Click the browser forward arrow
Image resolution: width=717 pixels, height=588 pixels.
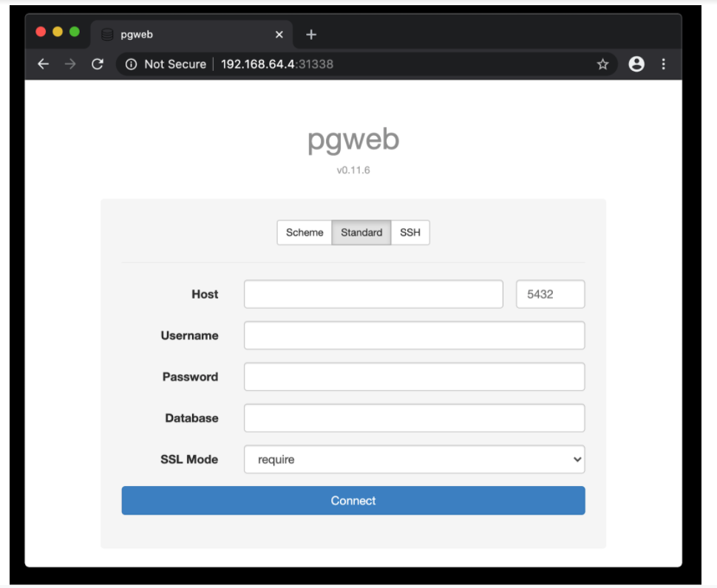point(70,64)
